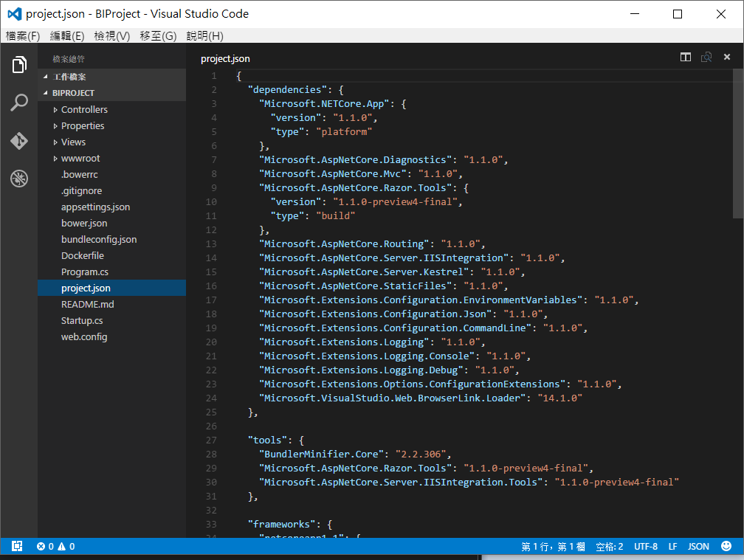Open the Debug view icon

point(19,179)
